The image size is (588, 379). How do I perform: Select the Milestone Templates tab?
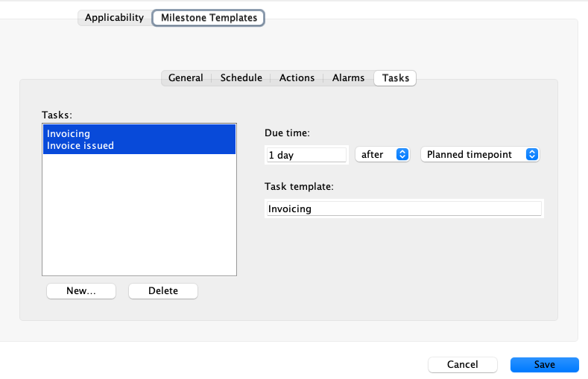(209, 18)
